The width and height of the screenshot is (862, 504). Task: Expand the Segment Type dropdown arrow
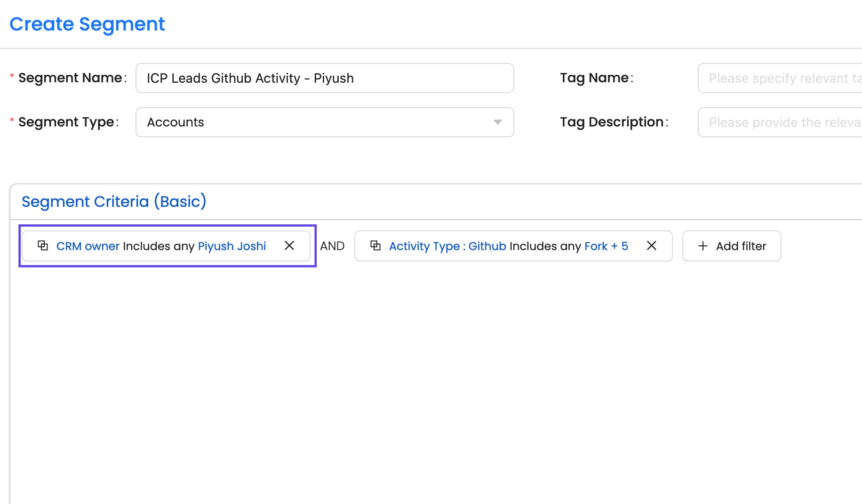pyautogui.click(x=497, y=122)
